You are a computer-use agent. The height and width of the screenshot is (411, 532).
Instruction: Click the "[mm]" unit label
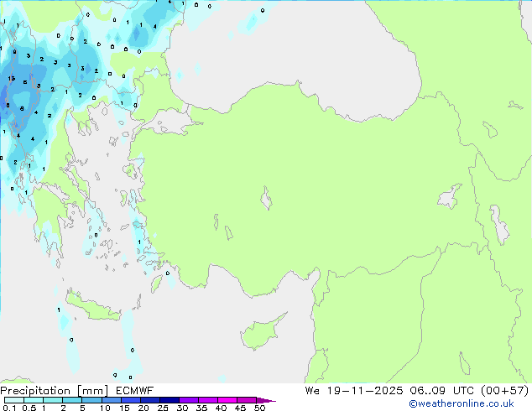point(93,391)
